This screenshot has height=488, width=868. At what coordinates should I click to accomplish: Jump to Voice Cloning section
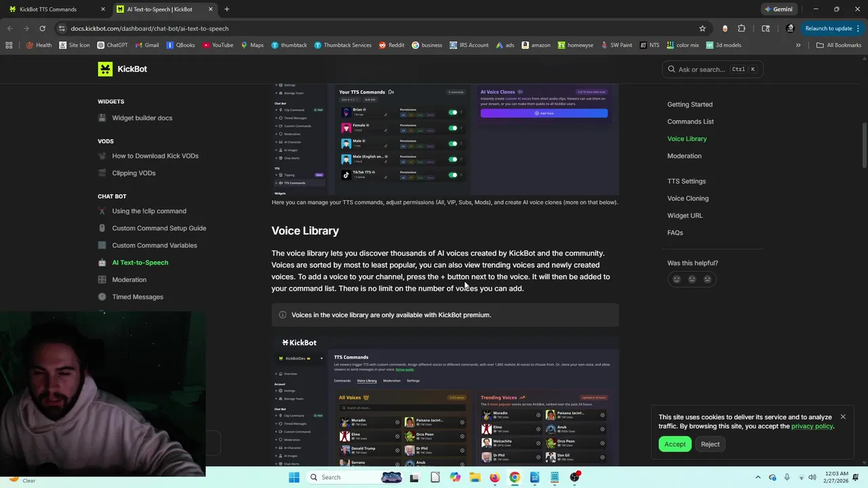(688, 199)
